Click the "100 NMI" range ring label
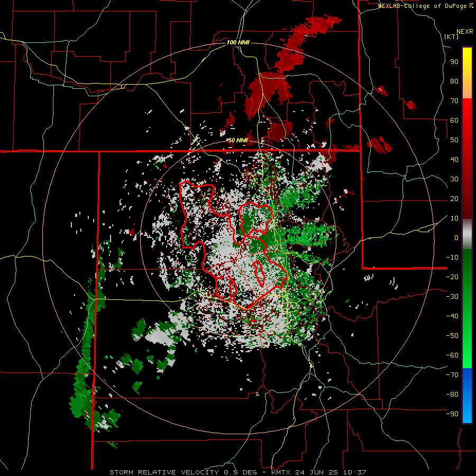Viewport: 476px width, 476px height. point(238,42)
